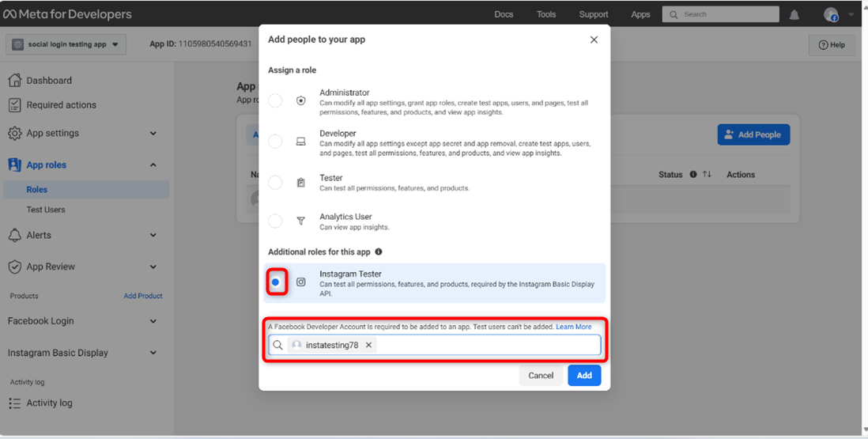Select the Developer role radio button
This screenshot has height=439, width=868.
click(275, 142)
